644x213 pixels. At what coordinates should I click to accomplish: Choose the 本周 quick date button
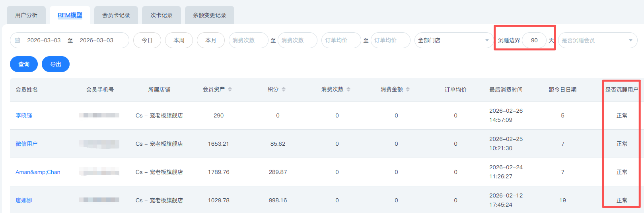[179, 40]
